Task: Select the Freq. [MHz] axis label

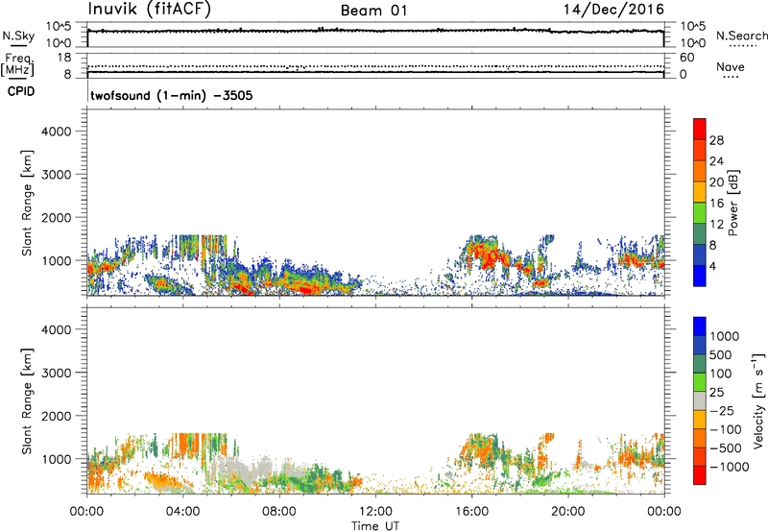Action: (17, 64)
